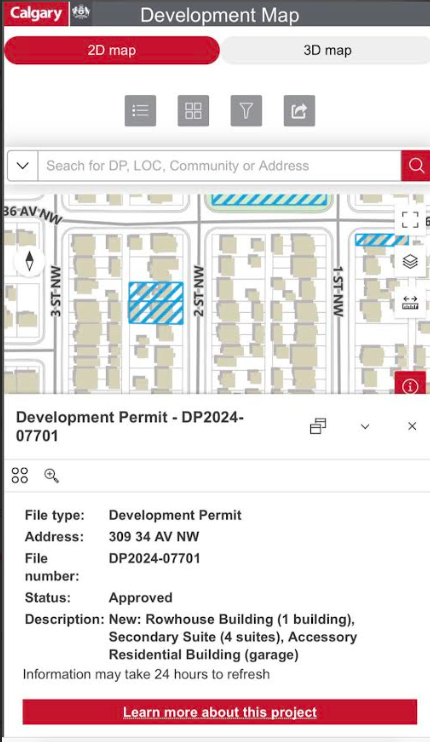Image resolution: width=430 pixels, height=742 pixels.
Task: Select hatched parcel east of 1 ST NW
Action: point(381,240)
